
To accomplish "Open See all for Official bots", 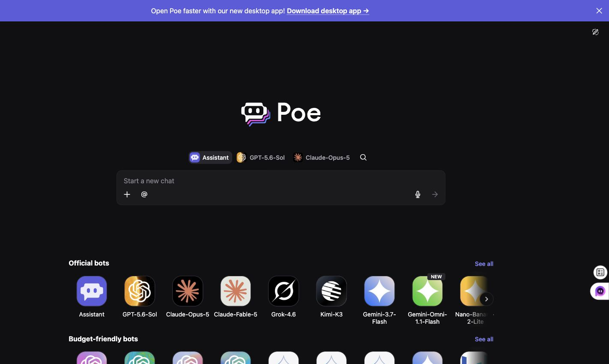I will [484, 264].
